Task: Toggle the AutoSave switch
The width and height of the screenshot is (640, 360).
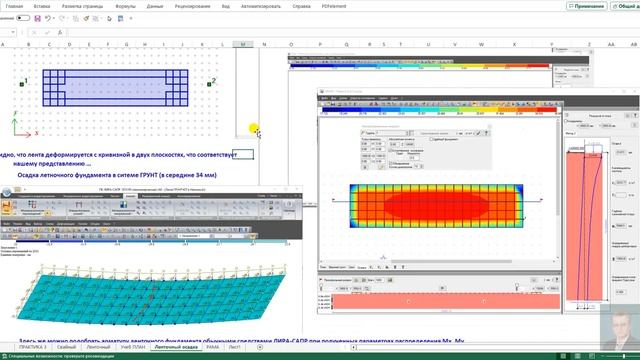Action: (x=23, y=18)
